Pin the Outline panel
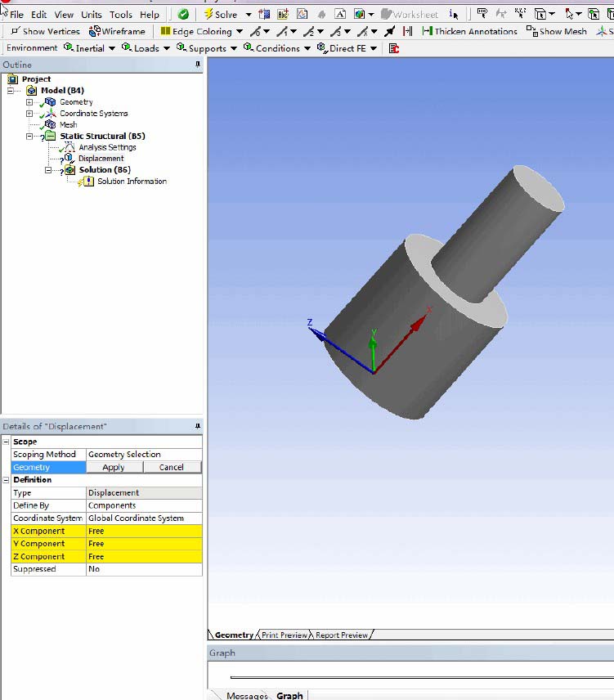This screenshot has height=700, width=614. click(x=198, y=65)
